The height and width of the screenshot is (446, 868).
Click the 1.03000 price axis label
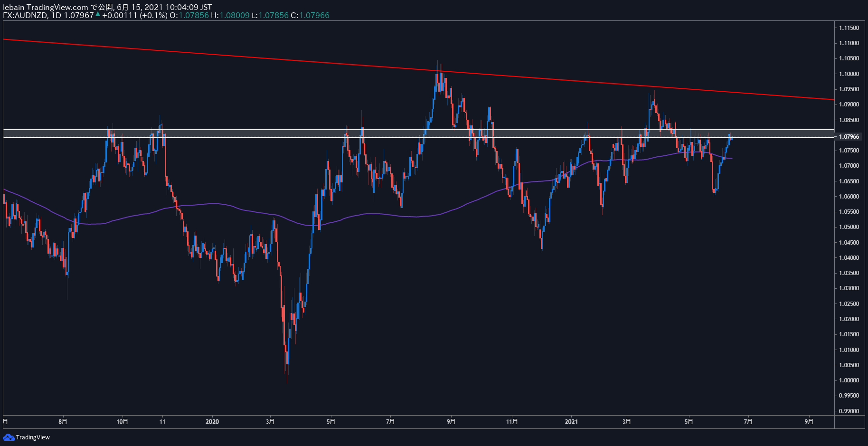pyautogui.click(x=849, y=288)
